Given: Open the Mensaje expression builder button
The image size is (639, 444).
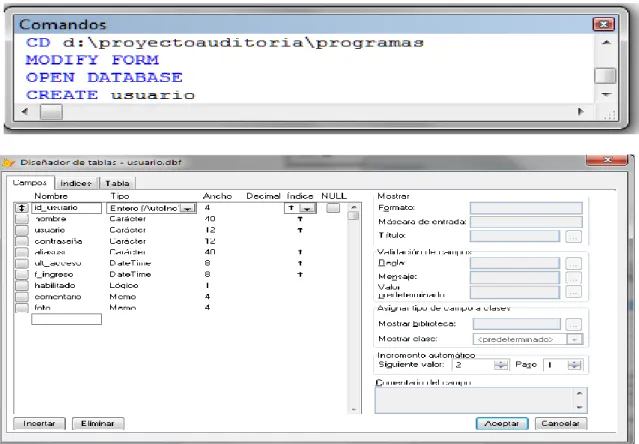Looking at the screenshot, I should [573, 278].
